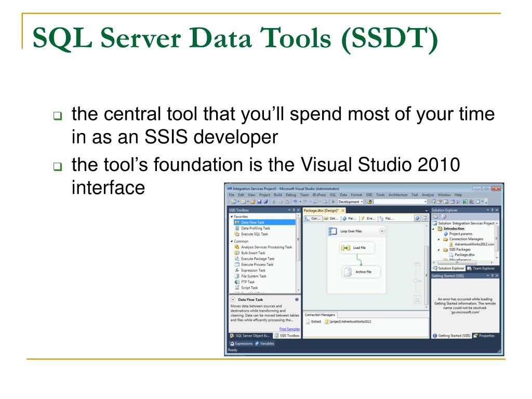Click the Solution Explorer horizontal scrollbar
Viewport: 532px width, 399px height.
point(463,262)
